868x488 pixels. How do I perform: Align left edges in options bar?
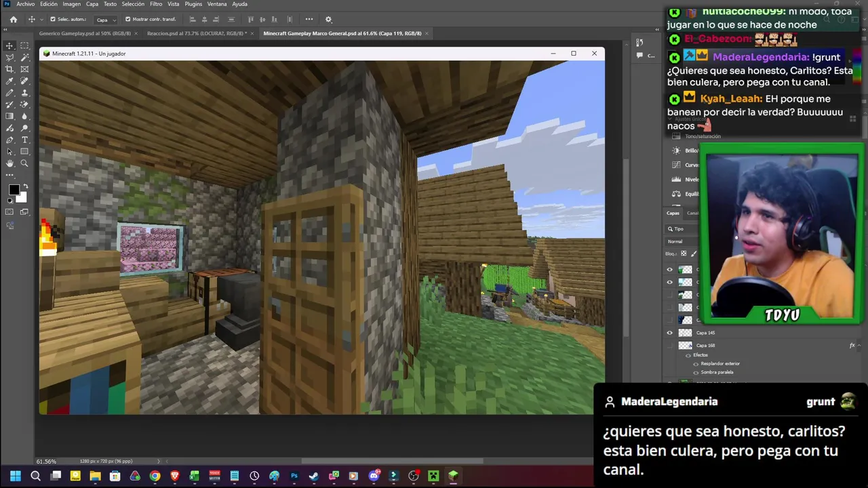tap(193, 19)
